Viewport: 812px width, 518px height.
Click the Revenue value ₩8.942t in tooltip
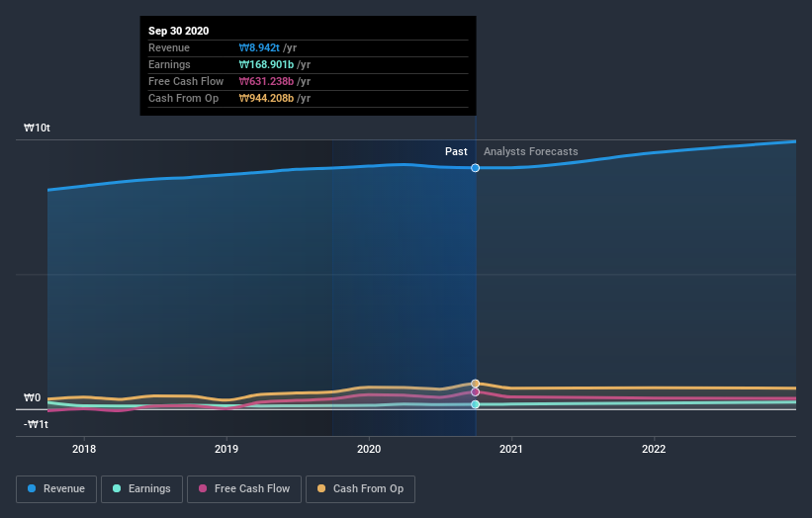pyautogui.click(x=259, y=47)
